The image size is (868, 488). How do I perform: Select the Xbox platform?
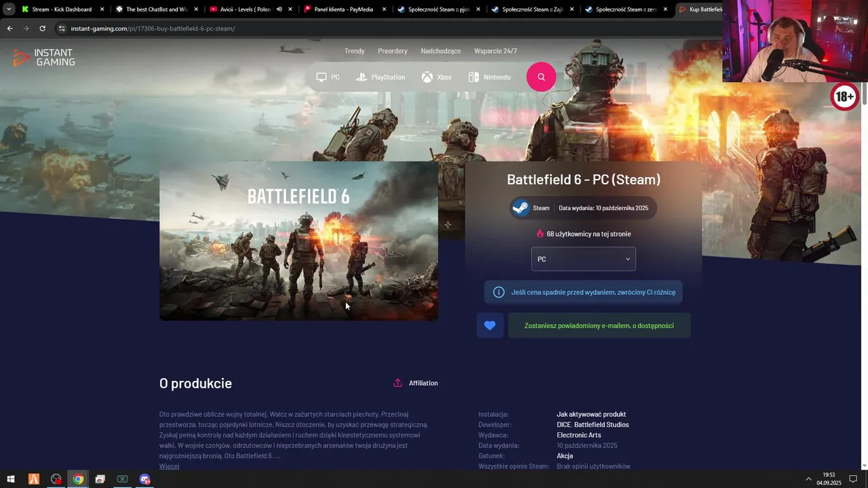(x=437, y=77)
